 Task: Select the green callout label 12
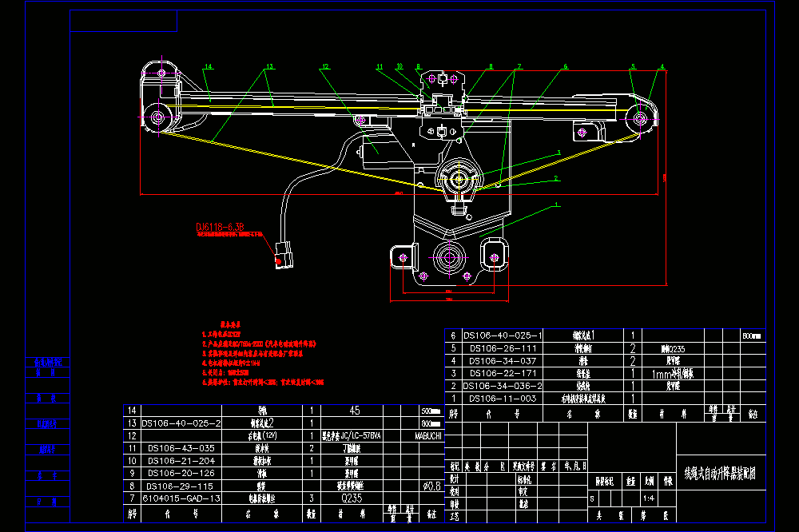(326, 67)
